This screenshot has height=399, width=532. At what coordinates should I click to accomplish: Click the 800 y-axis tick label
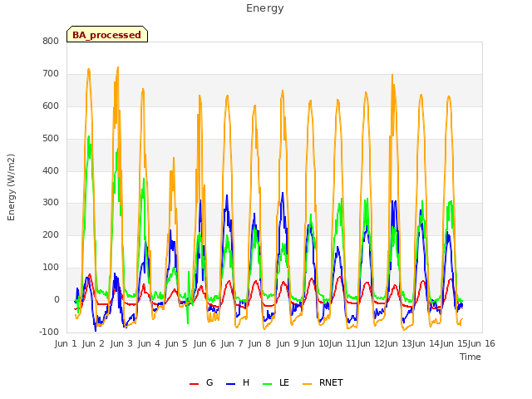pyautogui.click(x=51, y=41)
